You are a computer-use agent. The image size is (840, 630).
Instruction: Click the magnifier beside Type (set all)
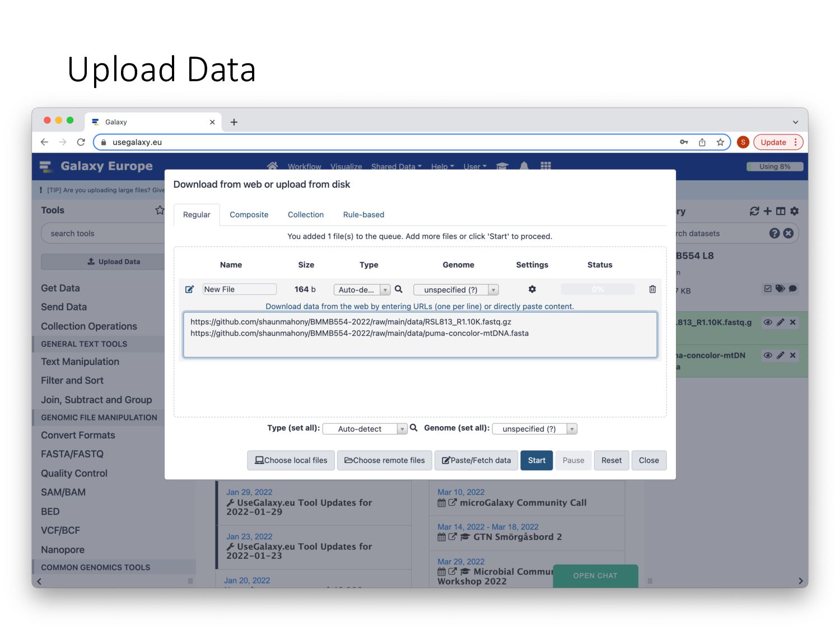tap(414, 428)
